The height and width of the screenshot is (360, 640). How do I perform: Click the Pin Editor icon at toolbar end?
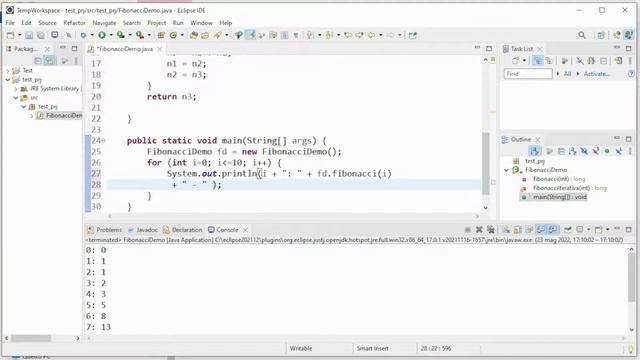tap(413, 36)
